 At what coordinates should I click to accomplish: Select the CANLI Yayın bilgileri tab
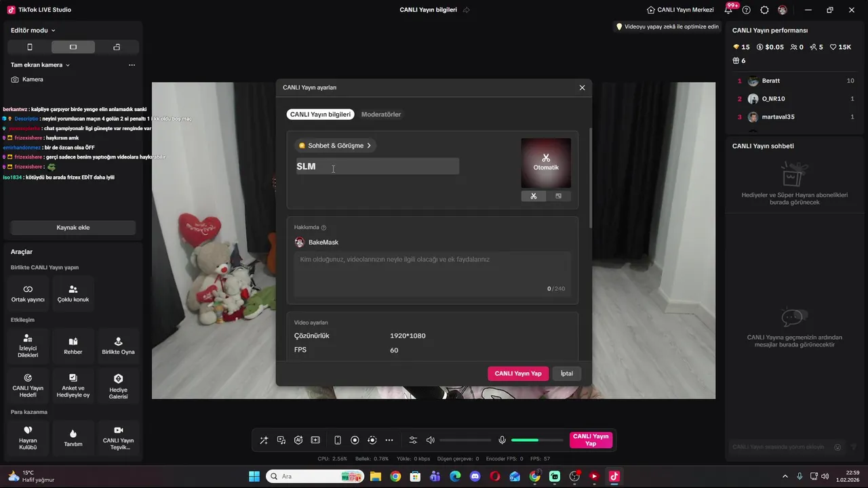pyautogui.click(x=320, y=115)
